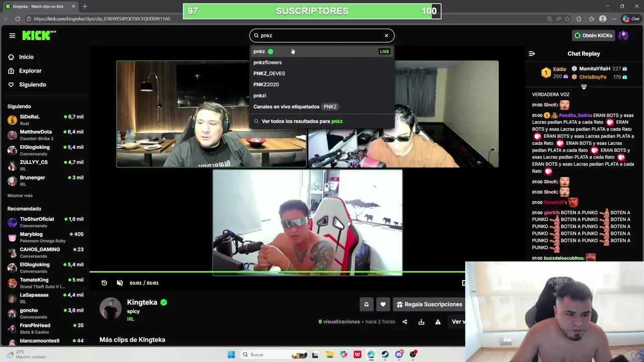This screenshot has width=644, height=362.
Task: Unmute the clip's audio
Action: pyautogui.click(x=120, y=283)
